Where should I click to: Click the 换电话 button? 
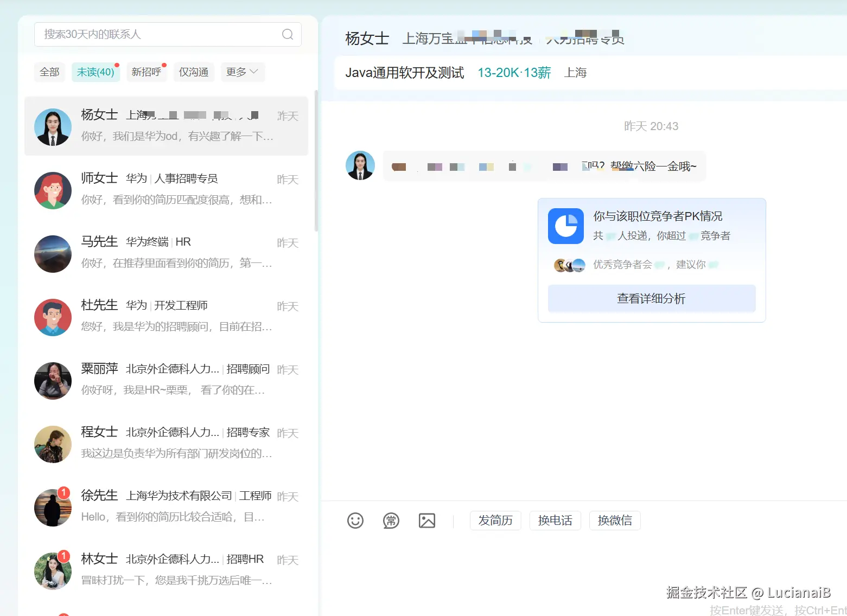click(x=555, y=521)
